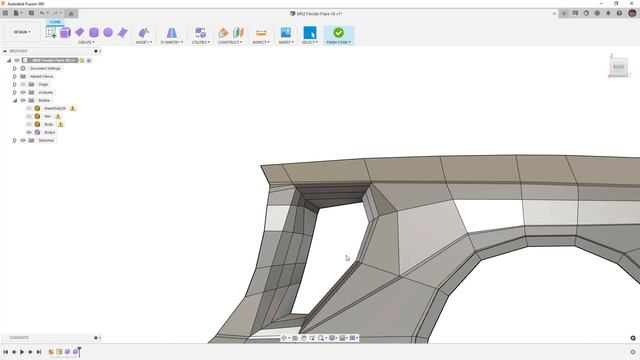Hide the purple form body
640x360 pixels.
click(x=29, y=132)
